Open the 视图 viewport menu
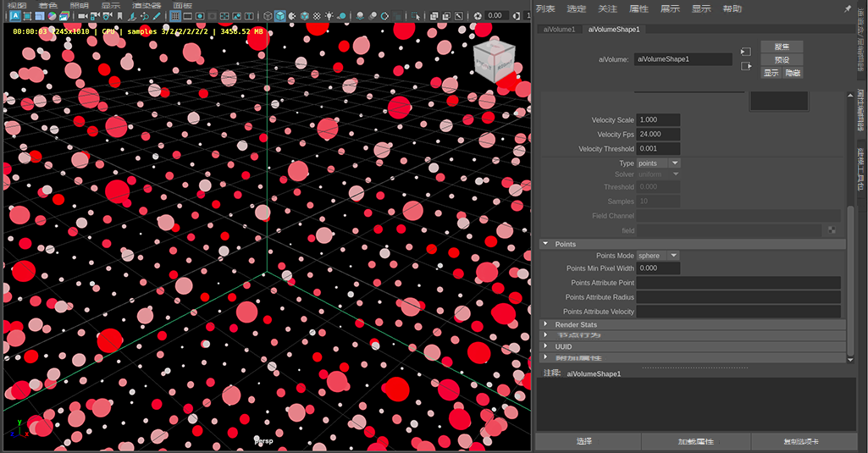The image size is (868, 453). (17, 5)
